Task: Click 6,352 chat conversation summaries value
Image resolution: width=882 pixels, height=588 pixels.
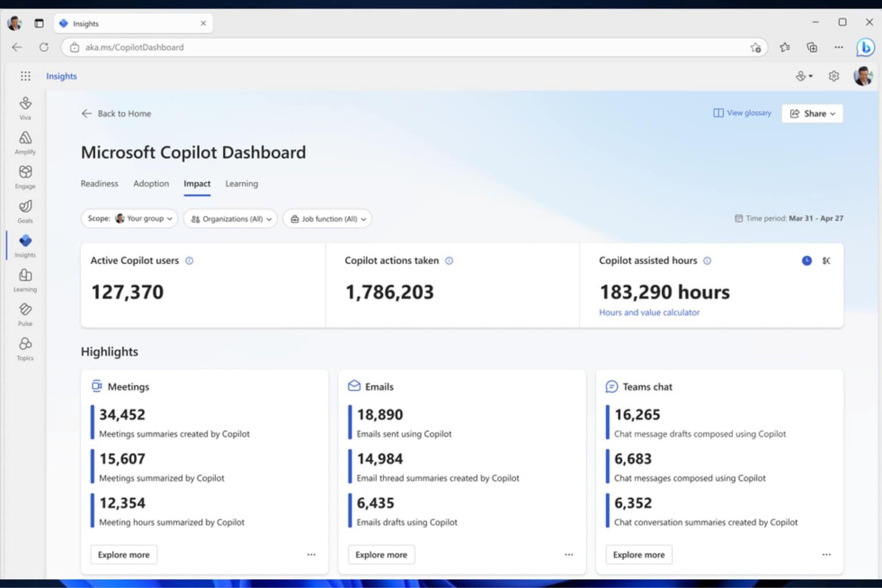Action: pos(633,503)
